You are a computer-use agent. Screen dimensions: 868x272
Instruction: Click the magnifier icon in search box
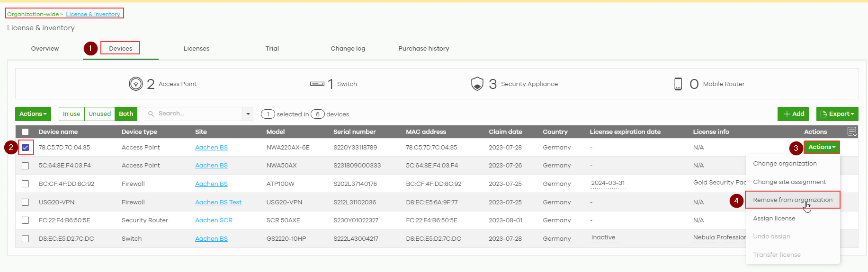[152, 114]
